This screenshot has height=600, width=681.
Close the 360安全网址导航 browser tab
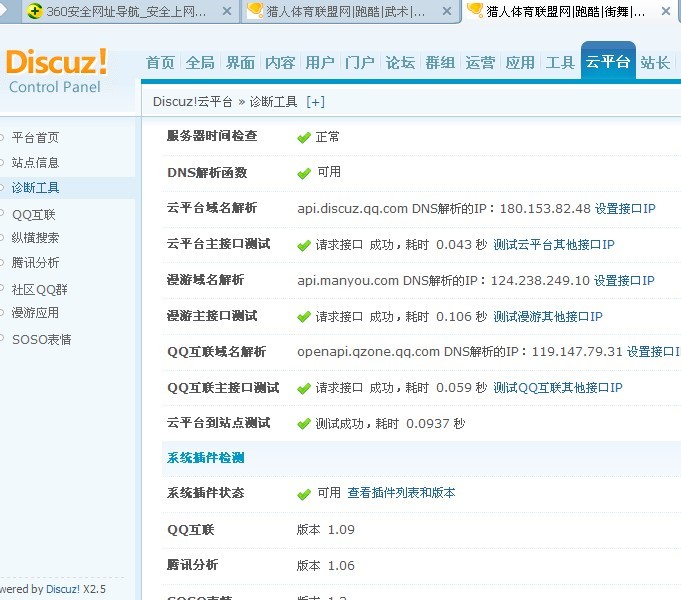point(227,12)
